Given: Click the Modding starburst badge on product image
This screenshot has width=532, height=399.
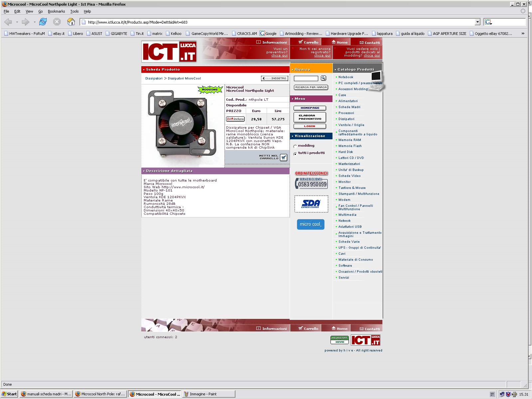Looking at the screenshot, I should tap(210, 89).
